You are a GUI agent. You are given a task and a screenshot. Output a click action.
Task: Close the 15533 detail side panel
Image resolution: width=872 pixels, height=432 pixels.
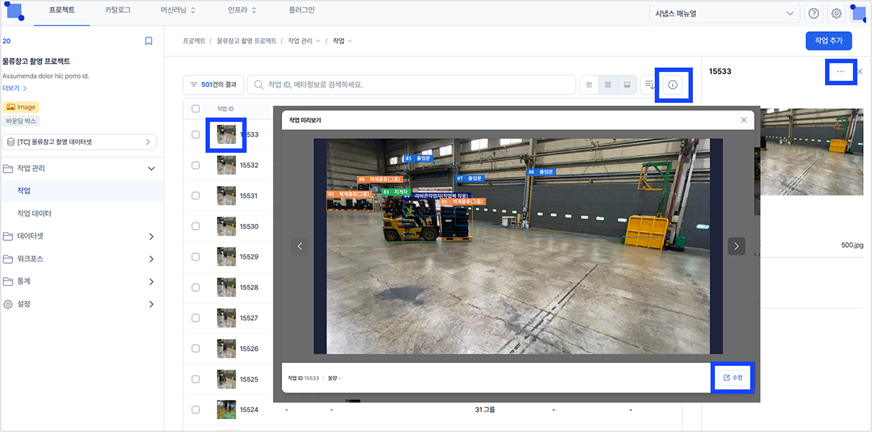click(860, 72)
